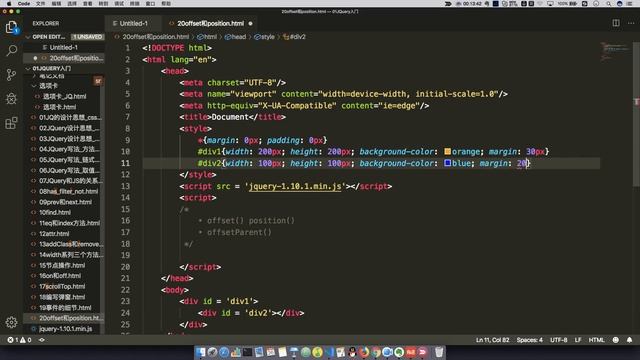The image size is (640, 360).
Task: Click Spaces: 4 indentation setting
Action: tap(529, 340)
